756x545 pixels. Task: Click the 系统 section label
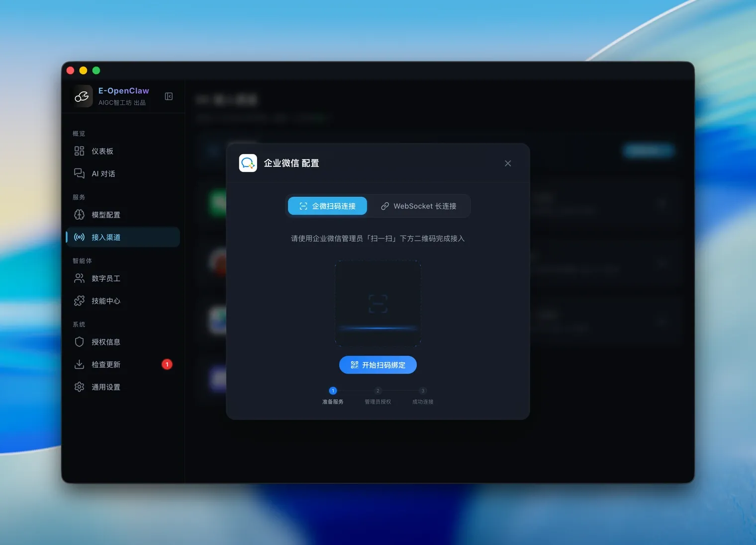(x=79, y=325)
